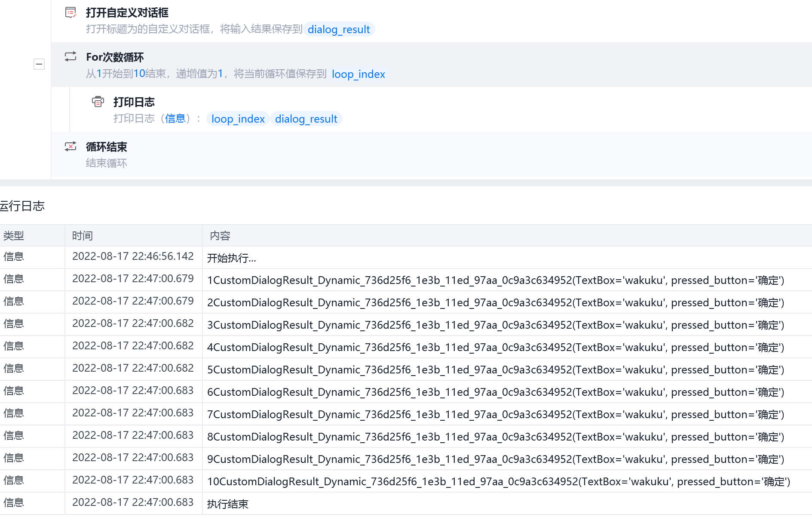Collapse the For loop block
The height and width of the screenshot is (530, 812).
(x=39, y=64)
